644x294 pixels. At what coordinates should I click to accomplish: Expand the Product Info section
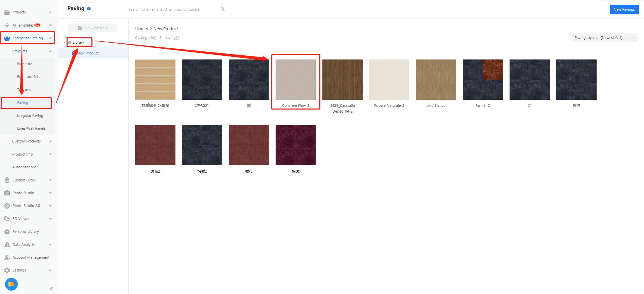(50, 154)
